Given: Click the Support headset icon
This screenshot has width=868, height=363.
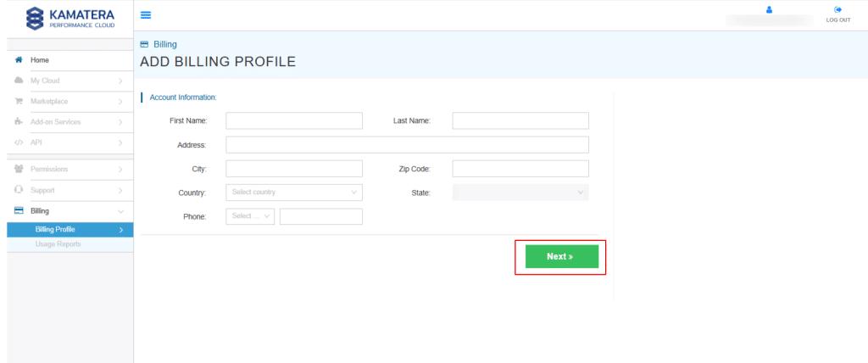Looking at the screenshot, I should 19,190.
